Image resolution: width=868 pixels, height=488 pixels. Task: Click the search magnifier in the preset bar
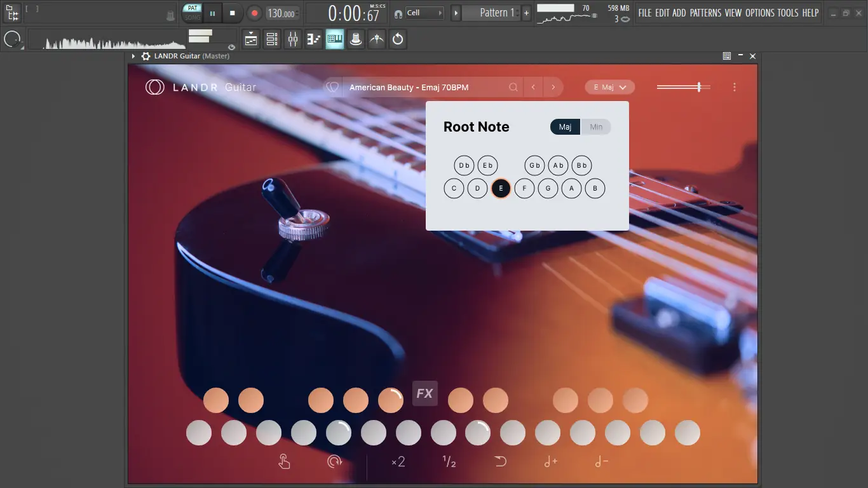click(513, 88)
